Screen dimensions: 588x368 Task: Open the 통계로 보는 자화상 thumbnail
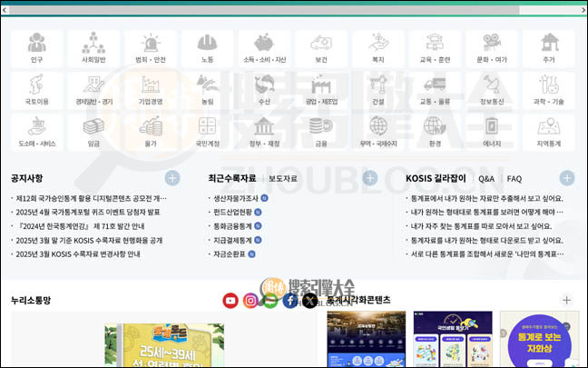[x=539, y=339]
